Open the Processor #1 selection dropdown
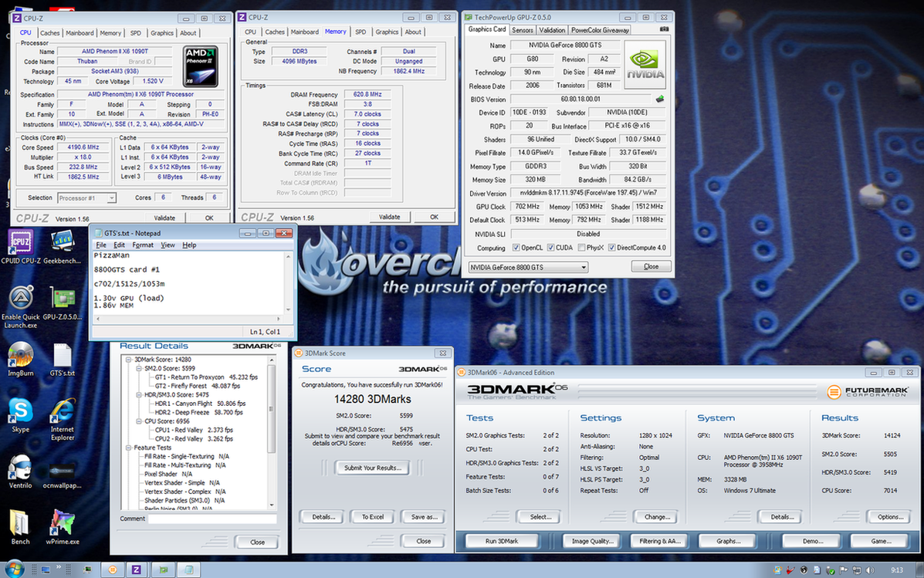Image resolution: width=924 pixels, height=578 pixels. [x=86, y=198]
